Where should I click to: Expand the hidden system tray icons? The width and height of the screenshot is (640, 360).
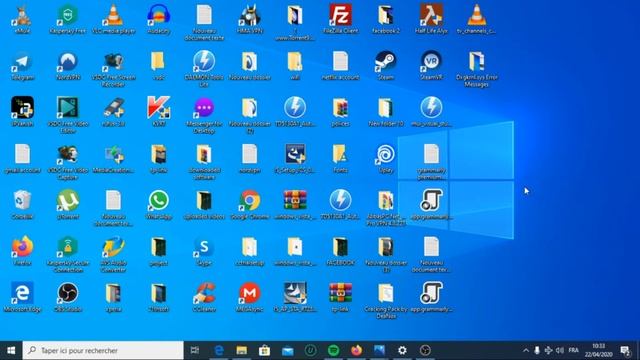(526, 350)
